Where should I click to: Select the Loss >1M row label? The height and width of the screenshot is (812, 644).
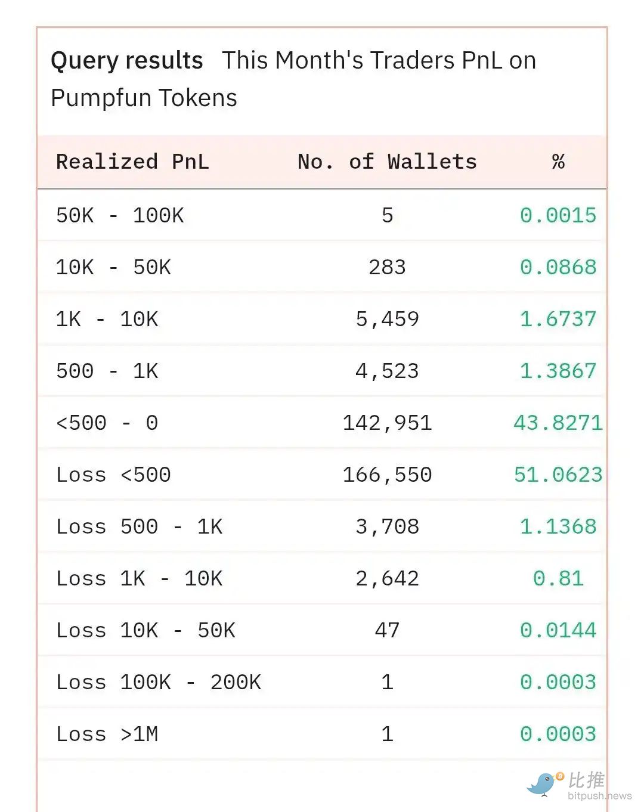point(107,734)
